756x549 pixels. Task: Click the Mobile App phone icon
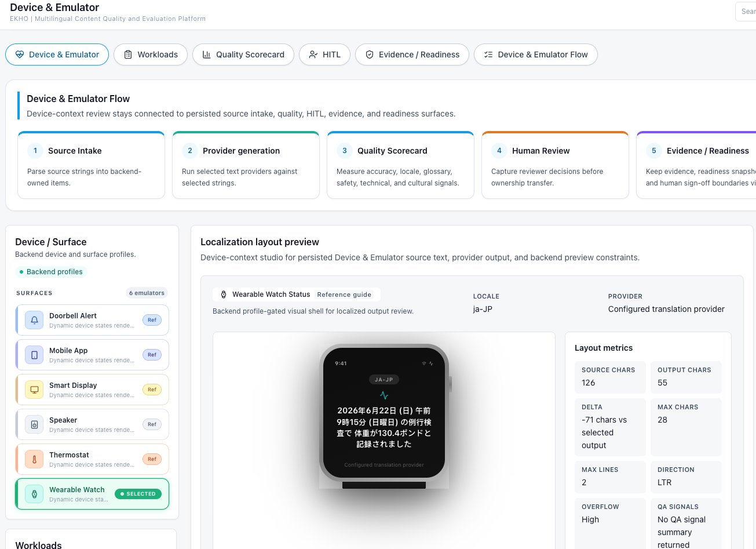tap(34, 355)
